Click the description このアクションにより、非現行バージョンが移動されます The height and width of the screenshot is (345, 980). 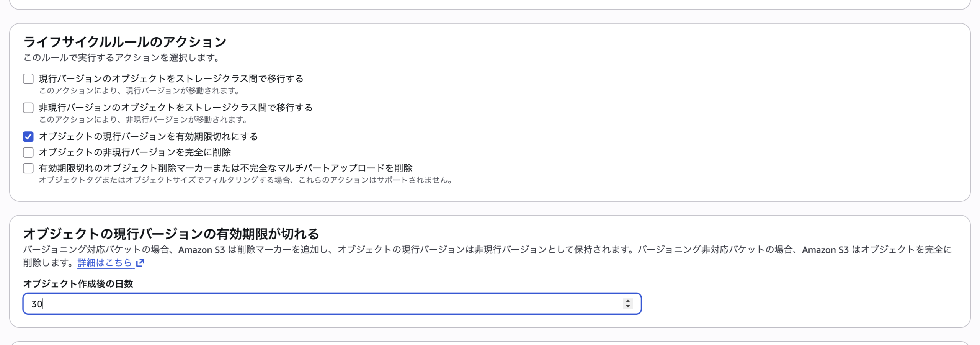[143, 120]
